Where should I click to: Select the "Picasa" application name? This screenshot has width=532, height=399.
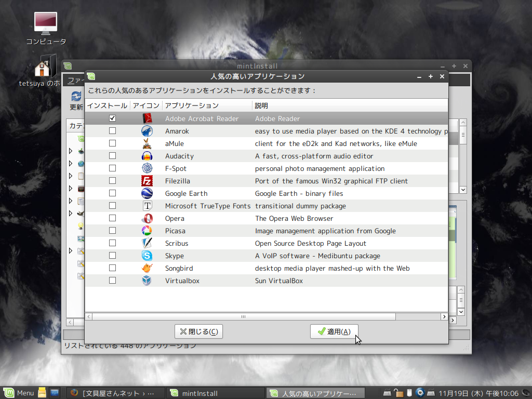coord(175,231)
